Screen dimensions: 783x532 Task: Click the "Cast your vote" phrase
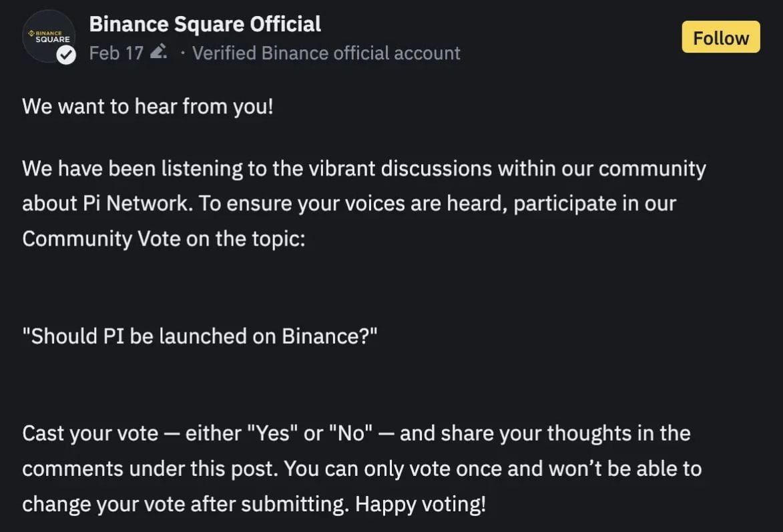[90, 433]
